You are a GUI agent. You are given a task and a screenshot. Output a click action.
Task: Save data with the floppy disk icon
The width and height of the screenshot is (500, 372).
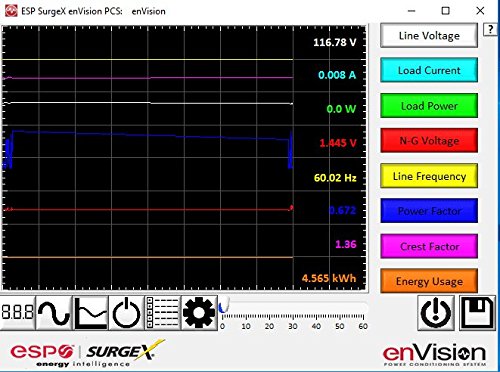[x=477, y=312]
